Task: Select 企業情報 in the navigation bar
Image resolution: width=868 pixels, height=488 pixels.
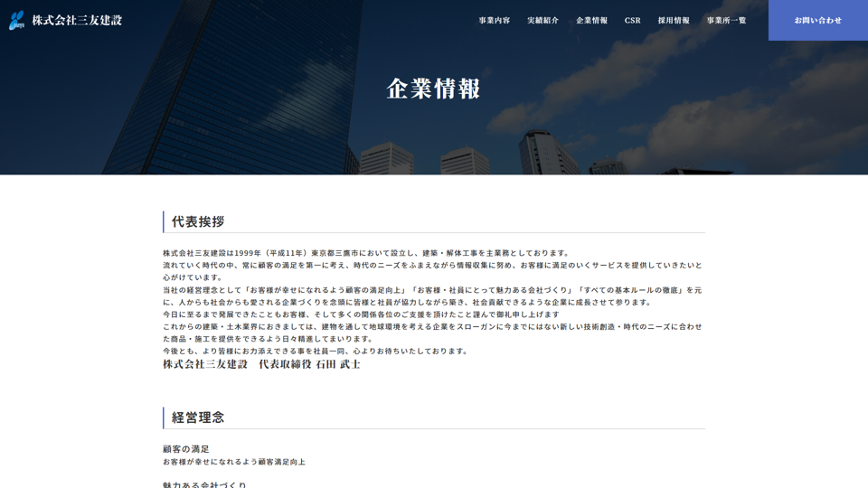Action: [x=591, y=20]
